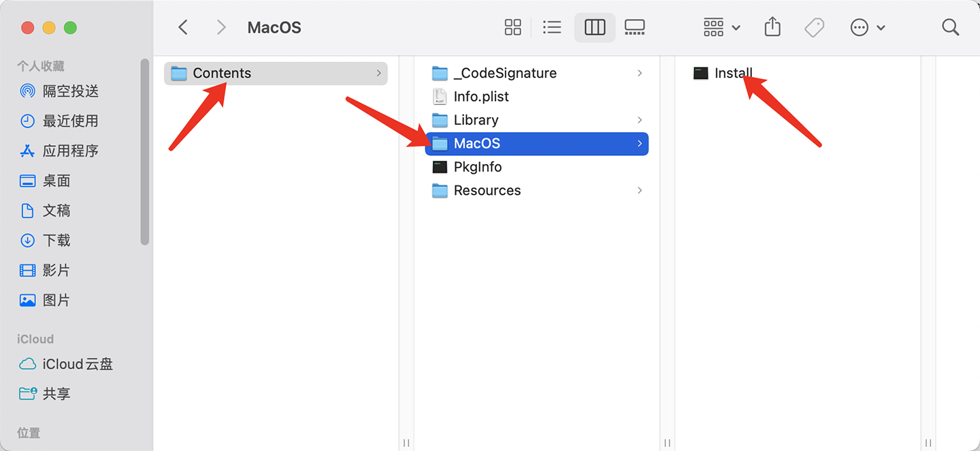
Task: Click the sidebar vertical scrollbar
Action: point(144,151)
